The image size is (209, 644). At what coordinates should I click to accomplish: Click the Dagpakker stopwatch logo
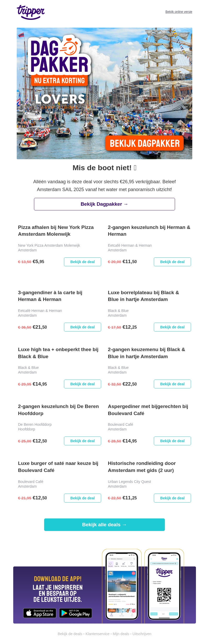coord(69,47)
